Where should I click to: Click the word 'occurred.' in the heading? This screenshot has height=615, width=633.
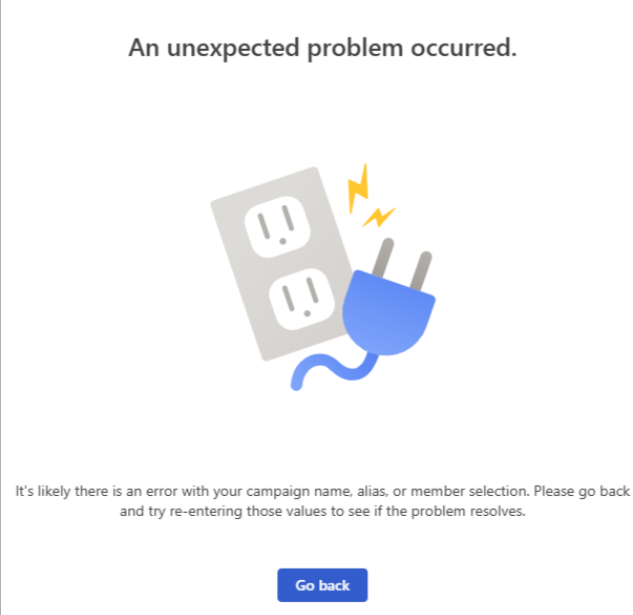pyautogui.click(x=464, y=48)
